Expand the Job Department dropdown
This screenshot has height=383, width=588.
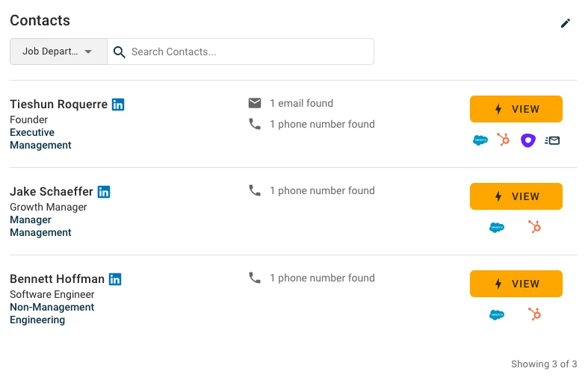click(58, 52)
